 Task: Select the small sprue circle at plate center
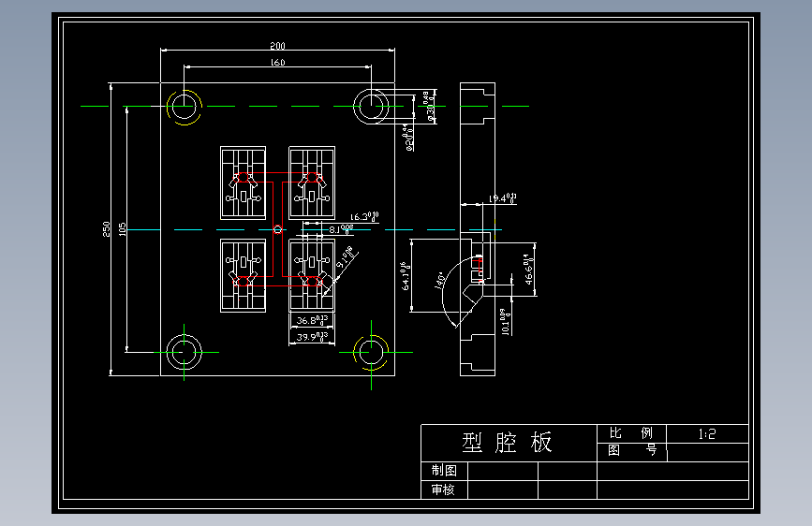[277, 229]
